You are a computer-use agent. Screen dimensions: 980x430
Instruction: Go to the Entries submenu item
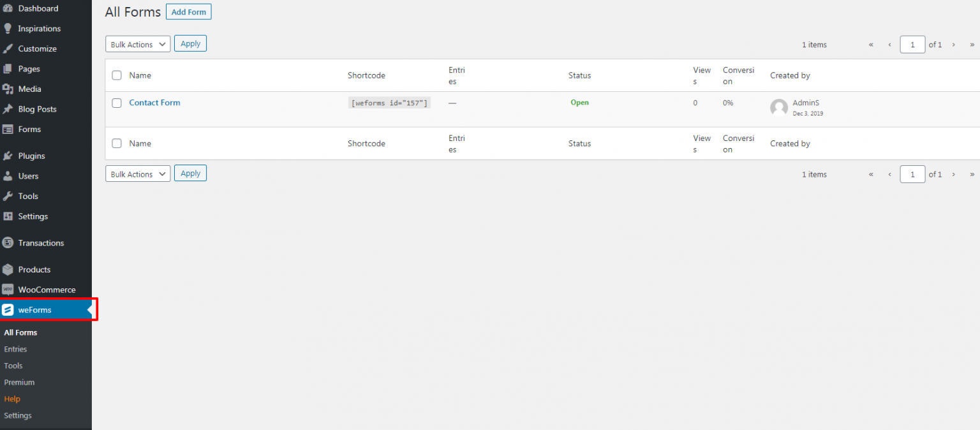tap(15, 349)
